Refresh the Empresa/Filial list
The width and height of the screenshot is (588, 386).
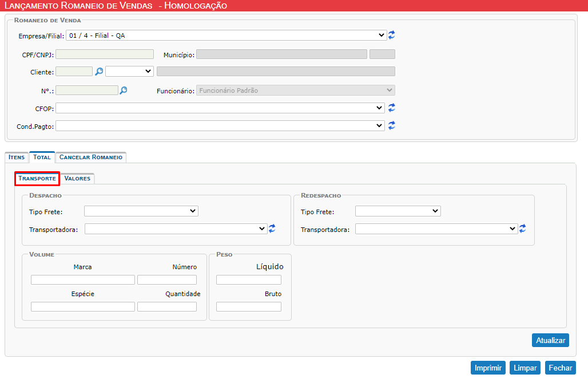[x=391, y=35]
